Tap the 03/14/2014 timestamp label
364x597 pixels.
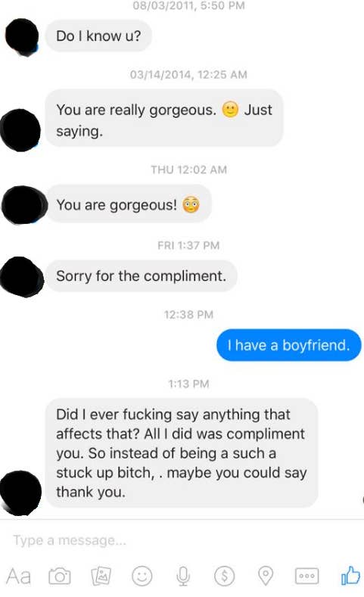pos(188,74)
